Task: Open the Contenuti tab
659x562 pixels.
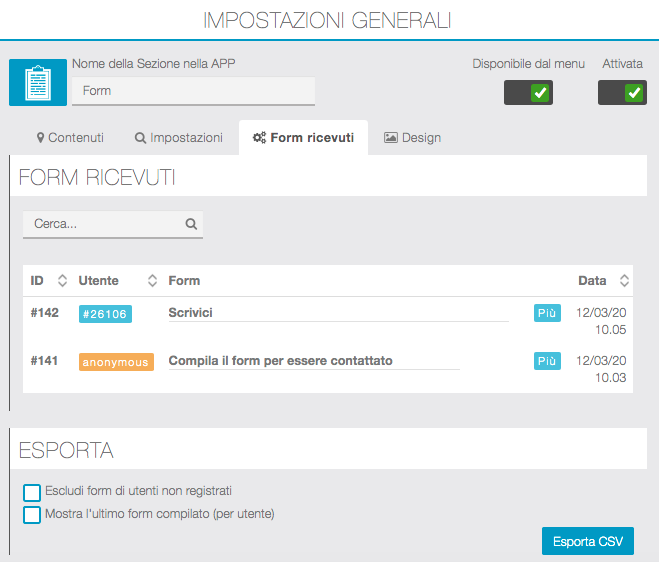Action: [x=70, y=138]
